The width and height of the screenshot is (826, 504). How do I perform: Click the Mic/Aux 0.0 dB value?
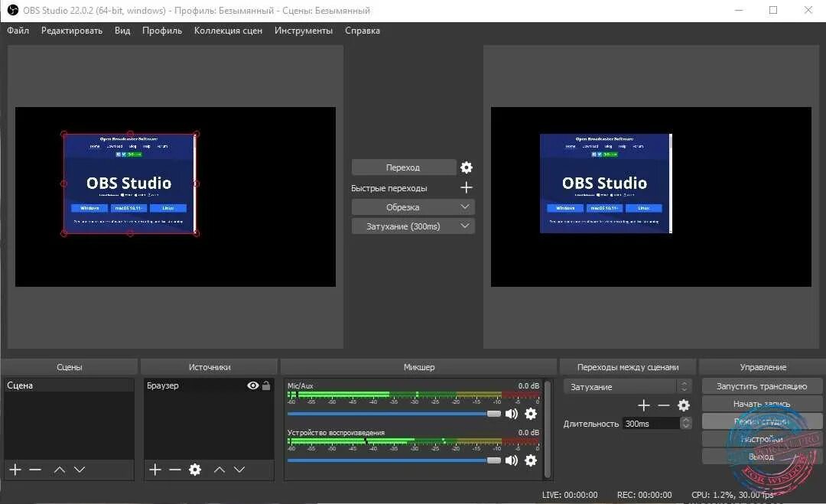pos(528,386)
